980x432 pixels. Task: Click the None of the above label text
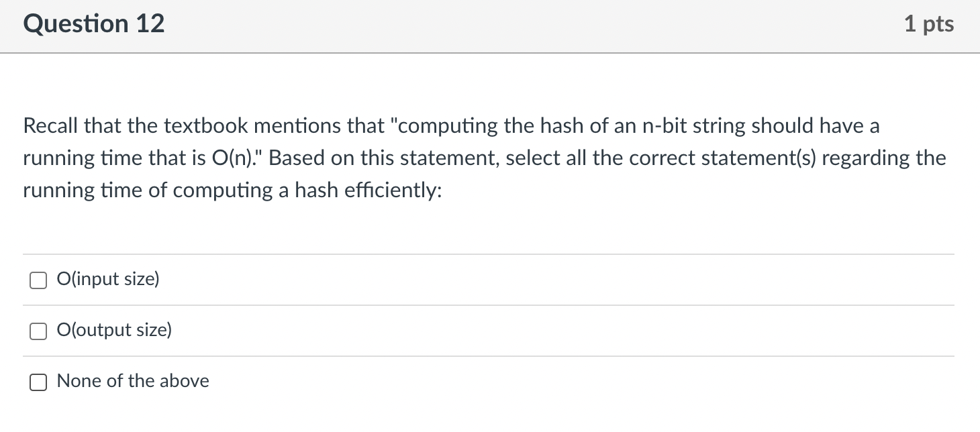coord(133,380)
